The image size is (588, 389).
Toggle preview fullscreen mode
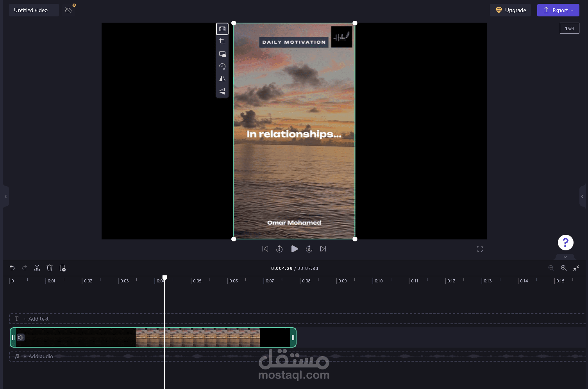point(480,248)
